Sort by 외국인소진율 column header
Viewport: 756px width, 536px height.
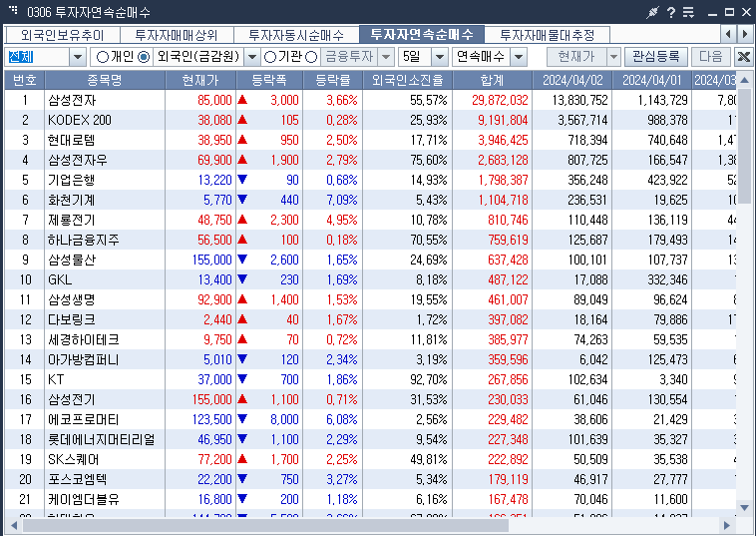point(407,80)
